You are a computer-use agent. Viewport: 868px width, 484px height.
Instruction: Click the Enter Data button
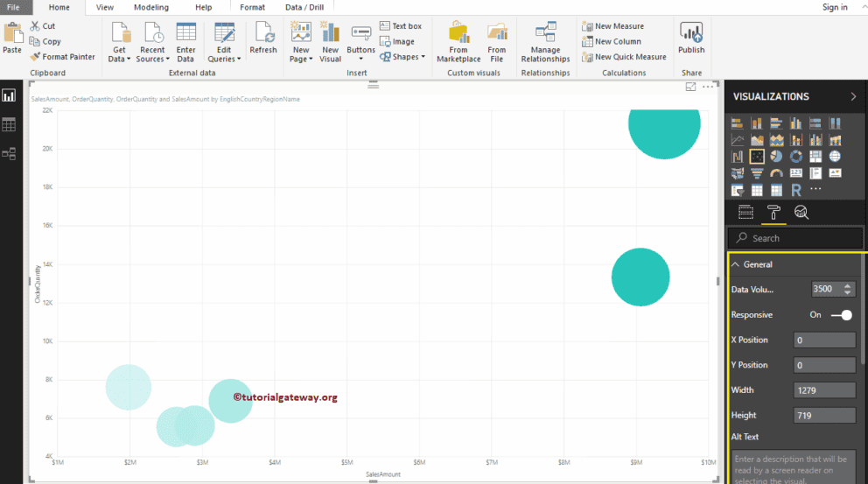click(185, 43)
